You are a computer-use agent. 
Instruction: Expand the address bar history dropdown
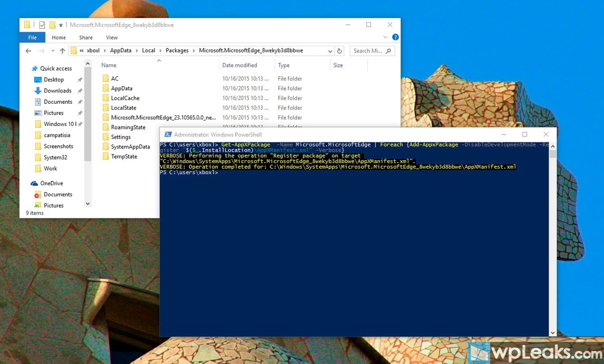[x=330, y=51]
